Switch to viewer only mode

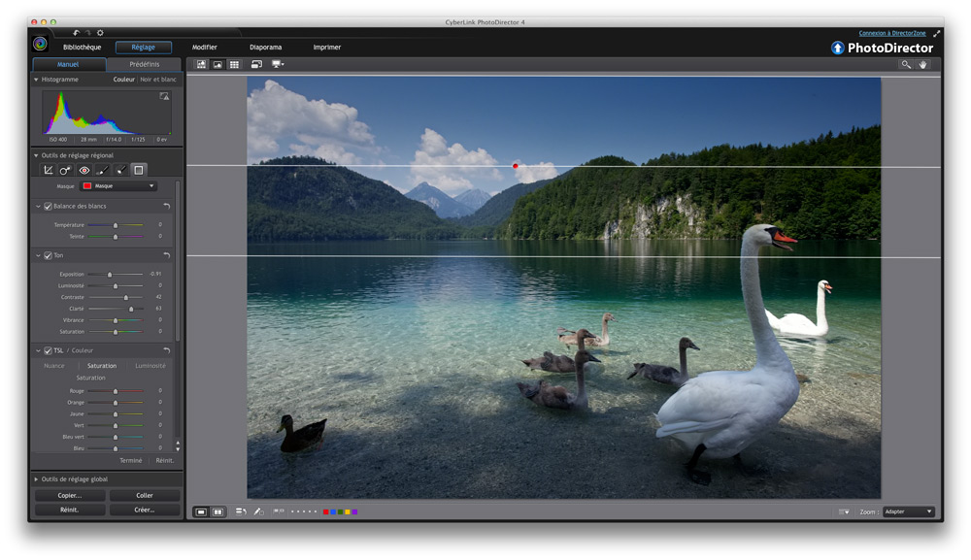(218, 64)
